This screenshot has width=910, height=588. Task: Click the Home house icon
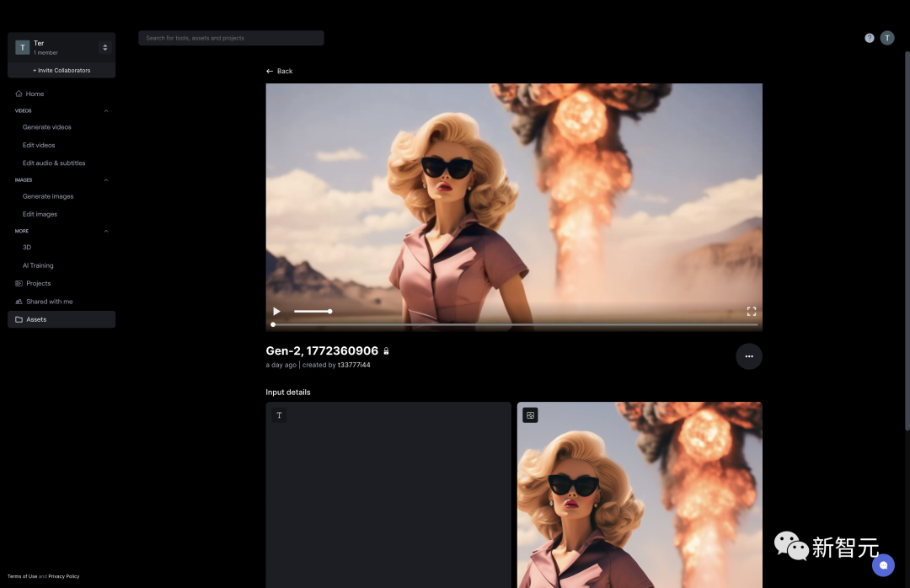(19, 94)
